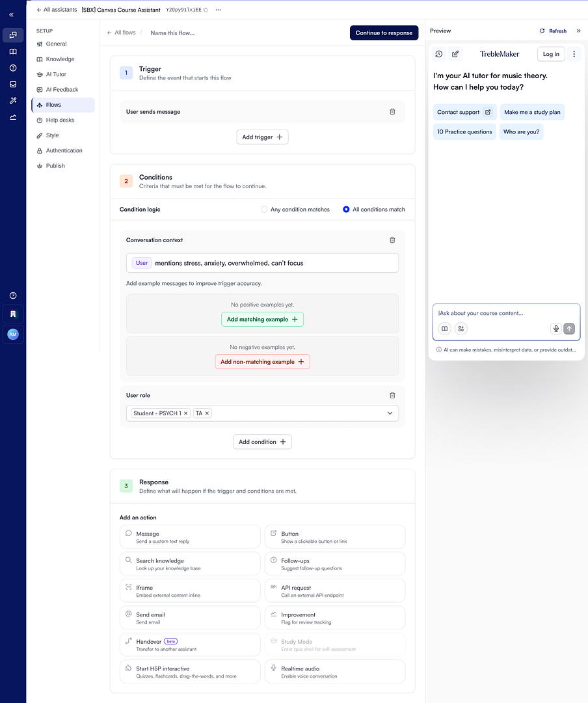Open the AM user avatar
The image size is (588, 703).
pos(13,334)
